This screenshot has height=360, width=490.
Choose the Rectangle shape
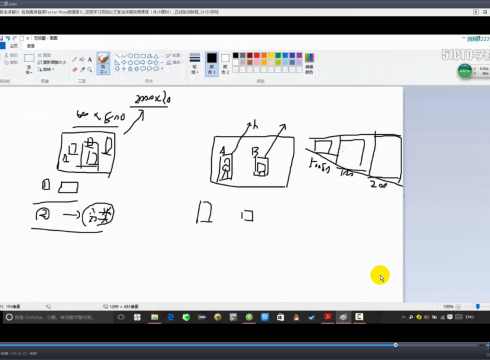pyautogui.click(x=136, y=56)
